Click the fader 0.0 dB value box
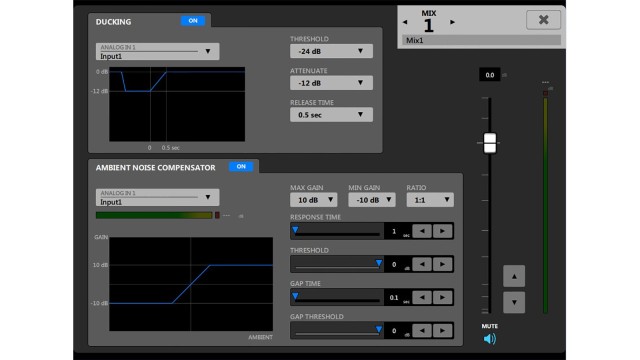640x360 pixels. pos(490,75)
